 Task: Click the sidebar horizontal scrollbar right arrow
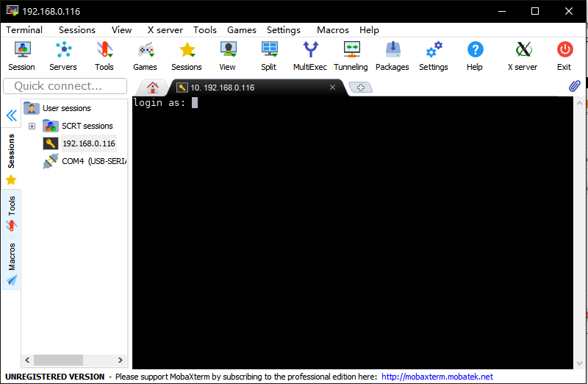click(x=120, y=360)
